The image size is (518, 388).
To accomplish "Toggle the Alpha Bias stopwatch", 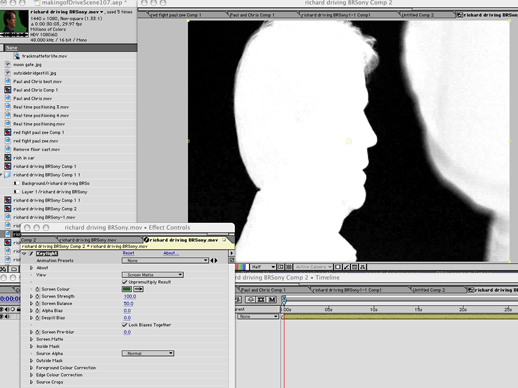I will coord(37,311).
